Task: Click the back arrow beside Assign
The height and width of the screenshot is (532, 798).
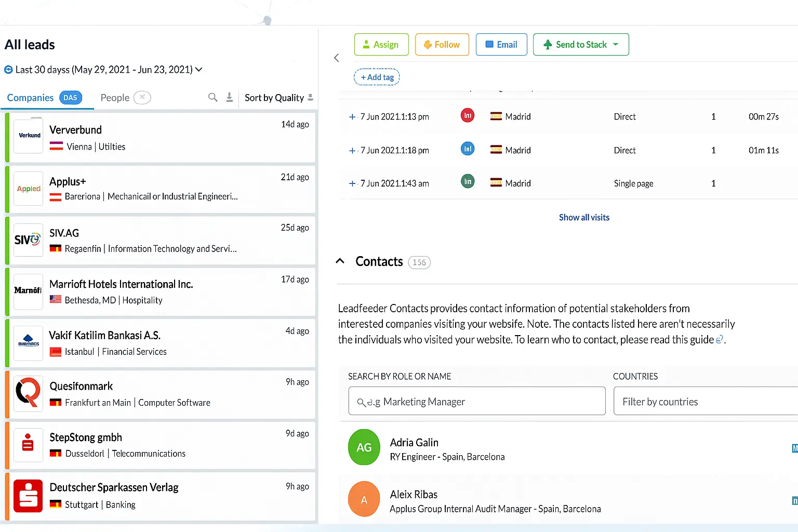Action: click(x=337, y=58)
